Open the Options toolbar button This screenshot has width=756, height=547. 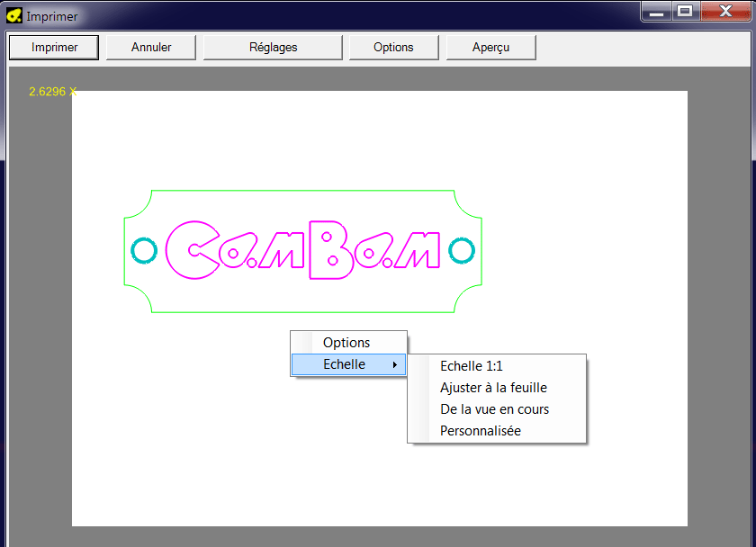tap(393, 47)
